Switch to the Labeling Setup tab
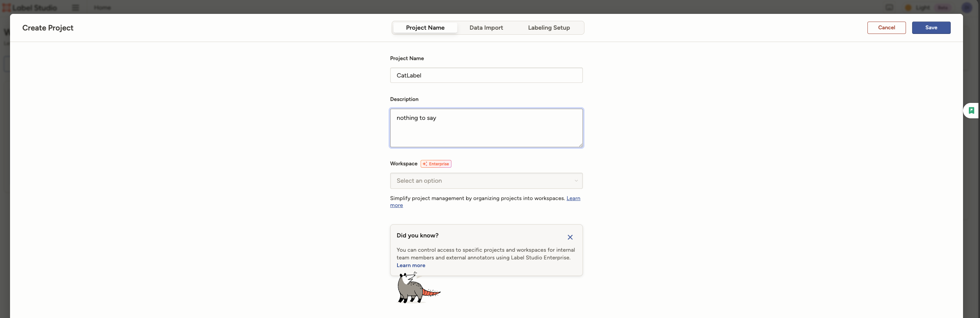The image size is (980, 318). point(549,28)
